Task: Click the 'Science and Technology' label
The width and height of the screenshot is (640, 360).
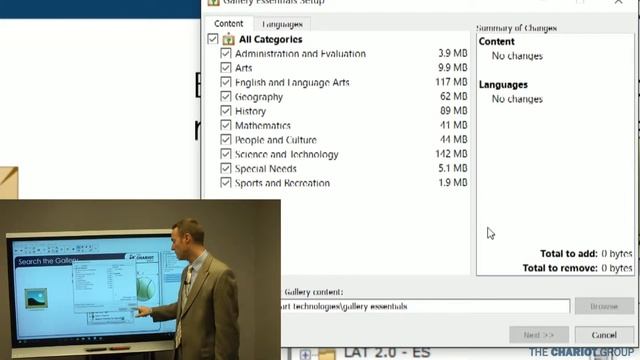Action: (x=287, y=154)
